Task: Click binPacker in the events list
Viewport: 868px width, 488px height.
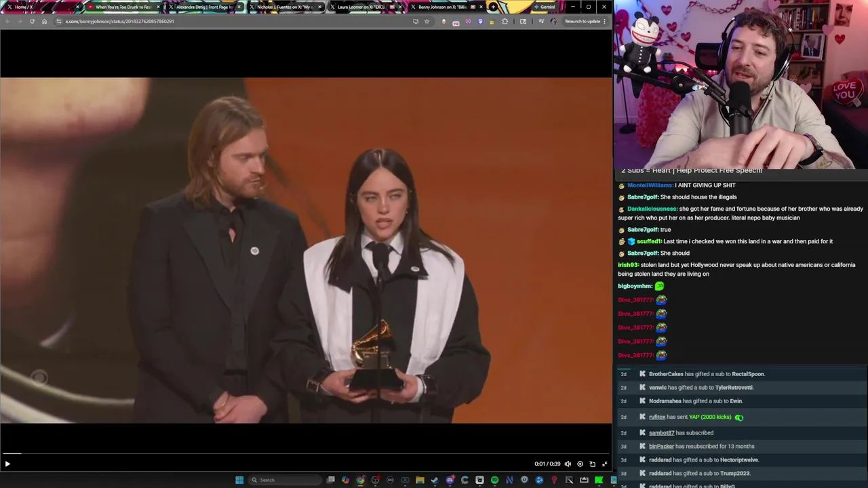Action: click(661, 446)
